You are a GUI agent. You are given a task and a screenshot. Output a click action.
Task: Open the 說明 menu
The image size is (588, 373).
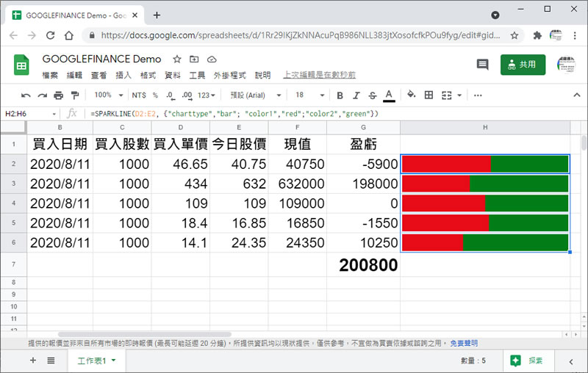coord(262,76)
